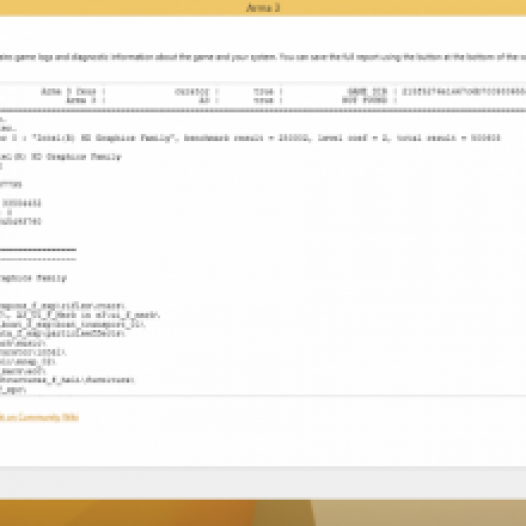Click the desktop wallpaper below the window
Screen dimensions: 526x526
[263, 513]
